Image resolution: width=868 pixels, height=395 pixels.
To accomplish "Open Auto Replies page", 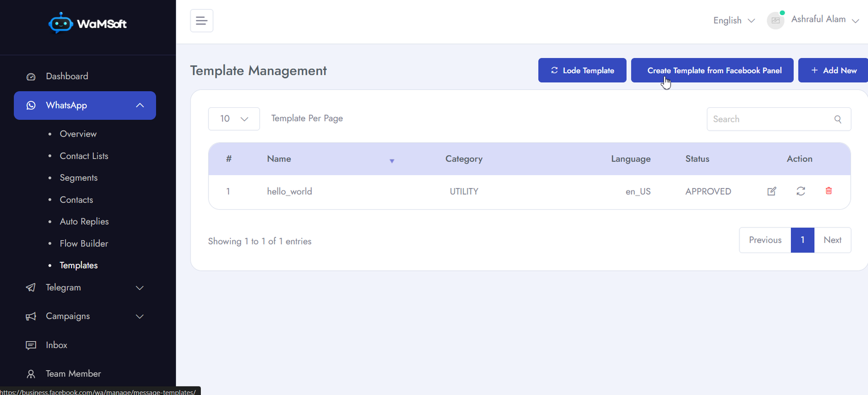I will 84,222.
